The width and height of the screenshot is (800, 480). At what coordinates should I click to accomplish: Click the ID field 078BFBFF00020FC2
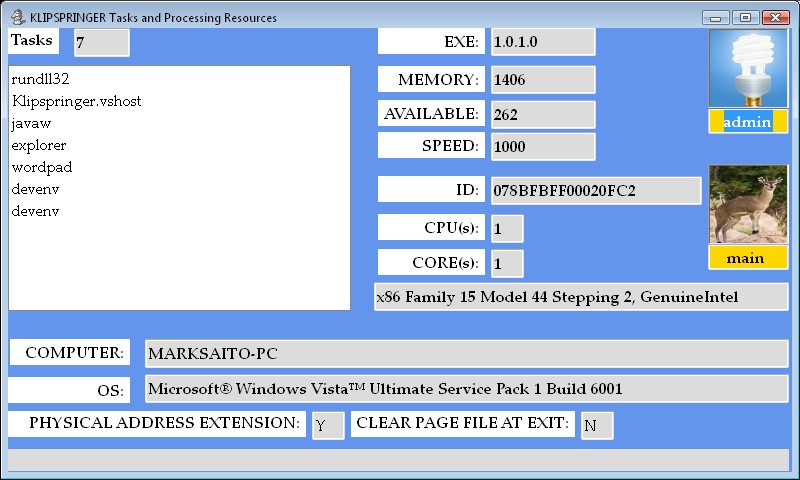[x=594, y=190]
